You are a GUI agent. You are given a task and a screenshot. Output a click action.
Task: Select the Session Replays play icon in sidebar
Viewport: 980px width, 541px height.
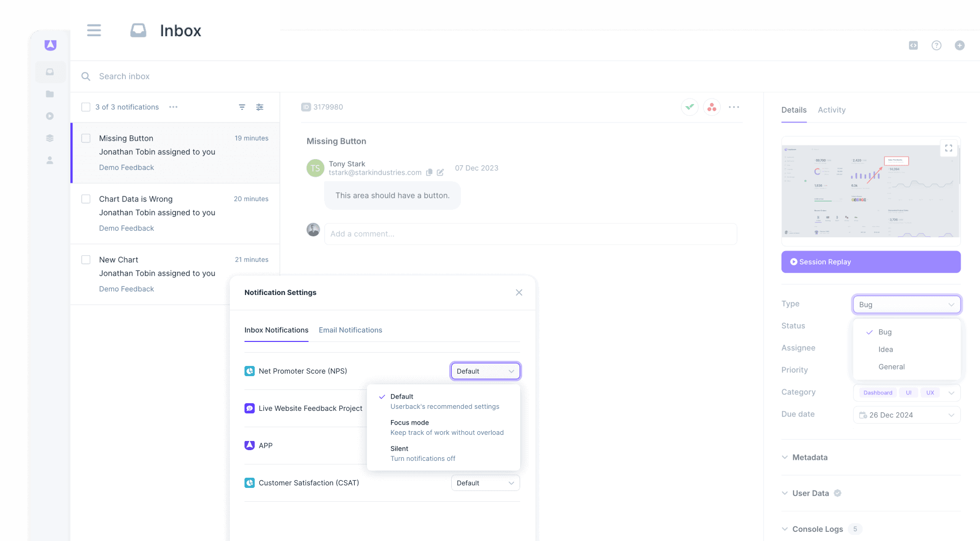coord(50,116)
